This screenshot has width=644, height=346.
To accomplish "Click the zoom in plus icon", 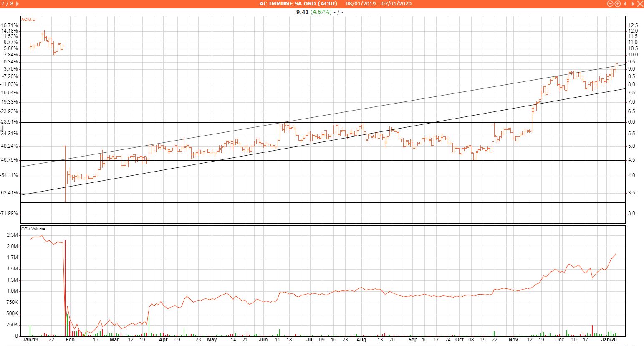I will pos(617,4).
